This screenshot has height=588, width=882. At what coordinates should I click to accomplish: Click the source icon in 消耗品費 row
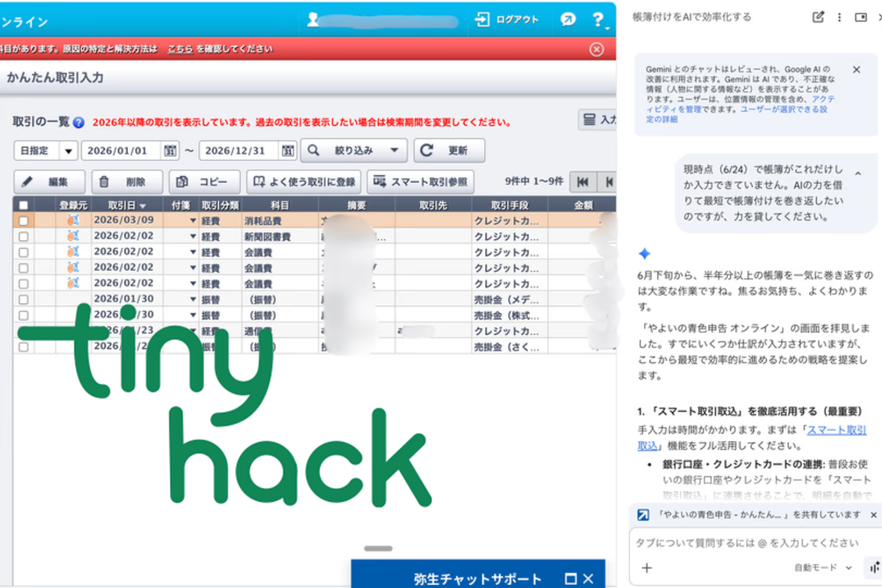(x=72, y=220)
